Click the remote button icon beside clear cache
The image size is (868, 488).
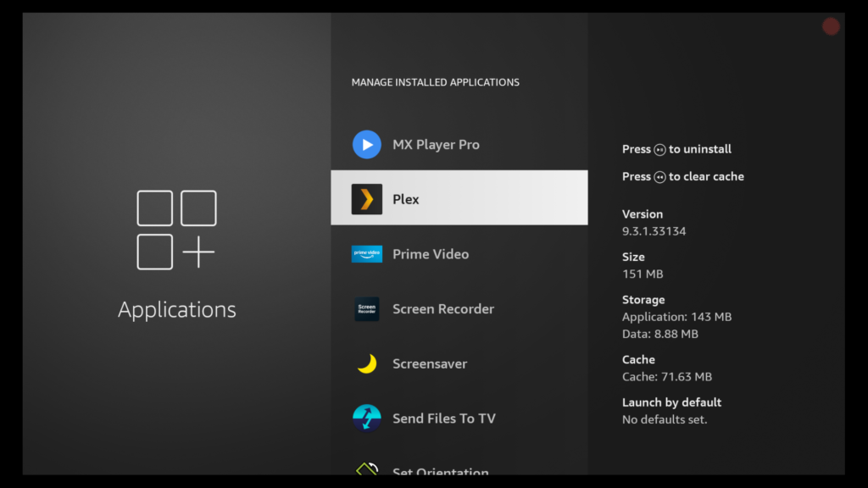[659, 177]
